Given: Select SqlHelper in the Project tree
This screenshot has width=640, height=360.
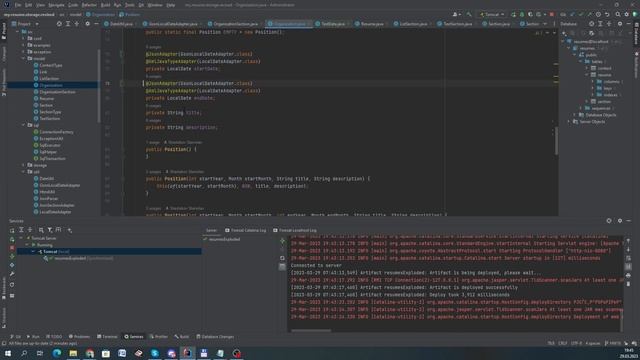Looking at the screenshot, I should coord(48,152).
